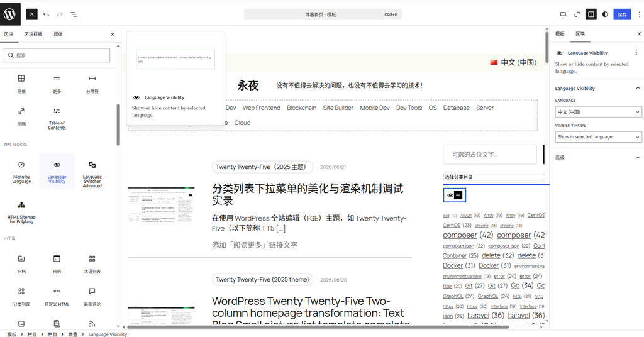Open the document overview list view
Viewport: 644px width, 337px height.
pos(74,14)
